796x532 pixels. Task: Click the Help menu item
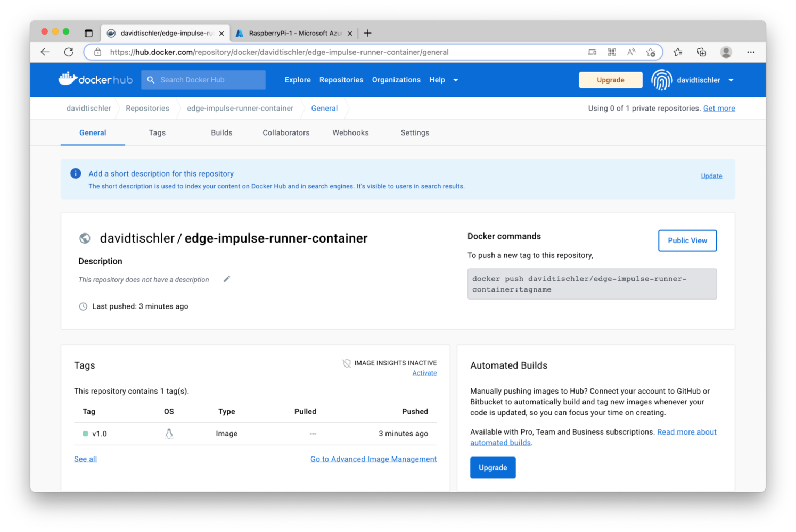click(437, 80)
